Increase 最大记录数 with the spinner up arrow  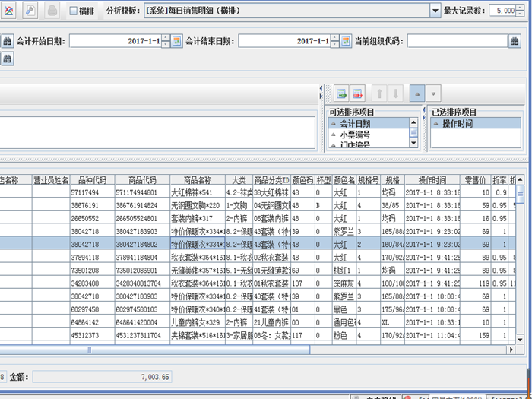(x=521, y=8)
